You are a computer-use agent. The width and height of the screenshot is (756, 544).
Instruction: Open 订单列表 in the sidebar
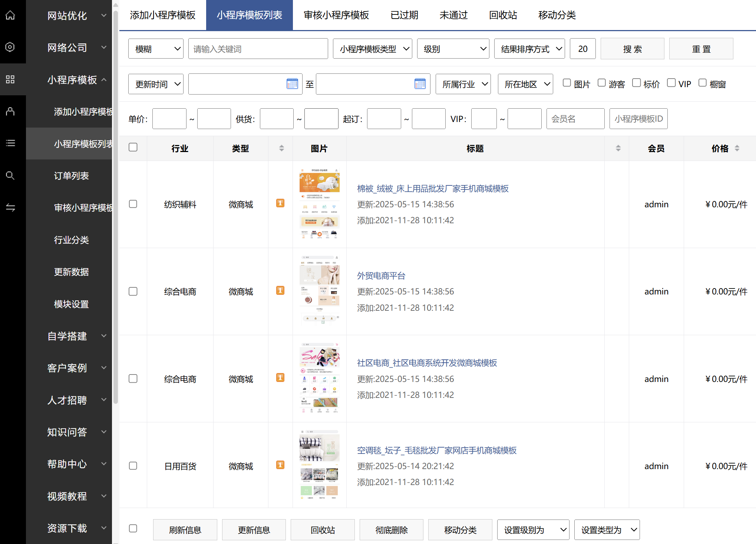[71, 176]
